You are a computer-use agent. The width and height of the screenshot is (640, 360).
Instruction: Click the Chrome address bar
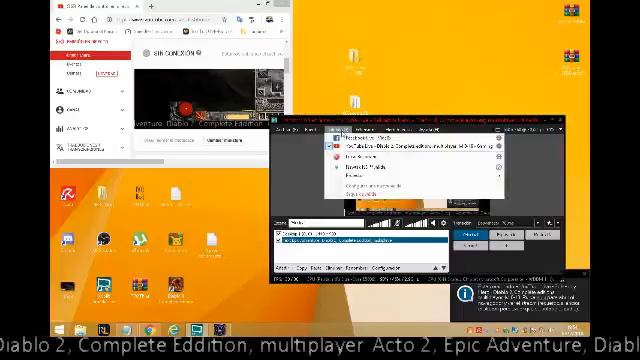168,20
